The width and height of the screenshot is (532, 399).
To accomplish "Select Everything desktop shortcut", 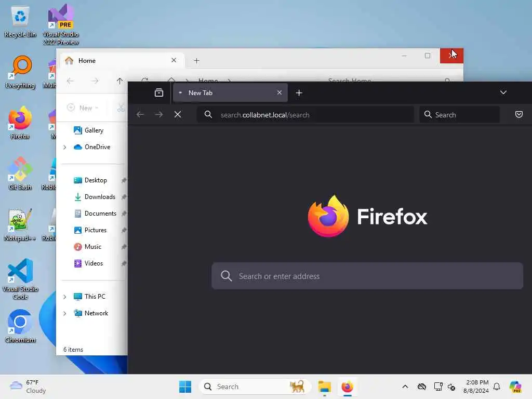I will pyautogui.click(x=20, y=72).
